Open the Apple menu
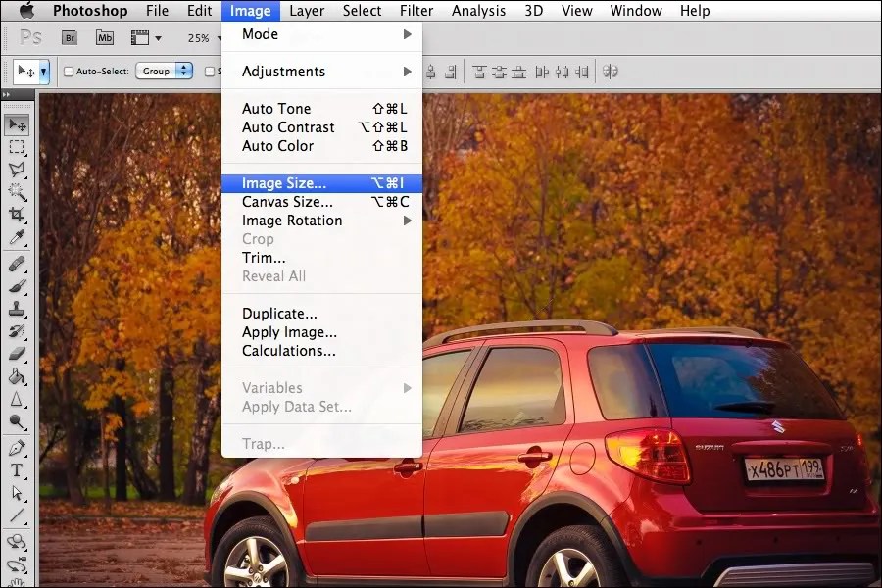Viewport: 882px width, 588px height. pyautogui.click(x=26, y=10)
